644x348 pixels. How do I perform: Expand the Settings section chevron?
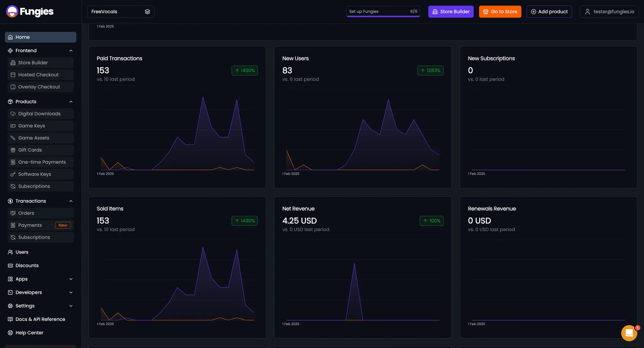point(71,306)
